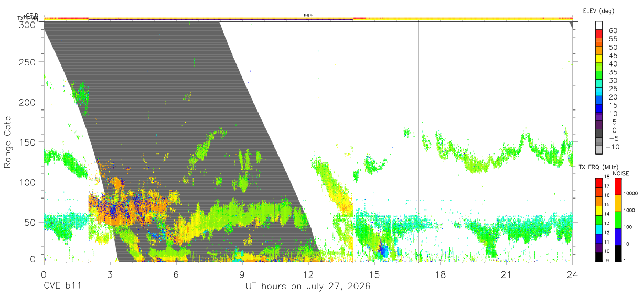Image resolution: width=644 pixels, height=297 pixels.
Task: Click the 'Range Gate' y-axis label
Action: [x=8, y=142]
